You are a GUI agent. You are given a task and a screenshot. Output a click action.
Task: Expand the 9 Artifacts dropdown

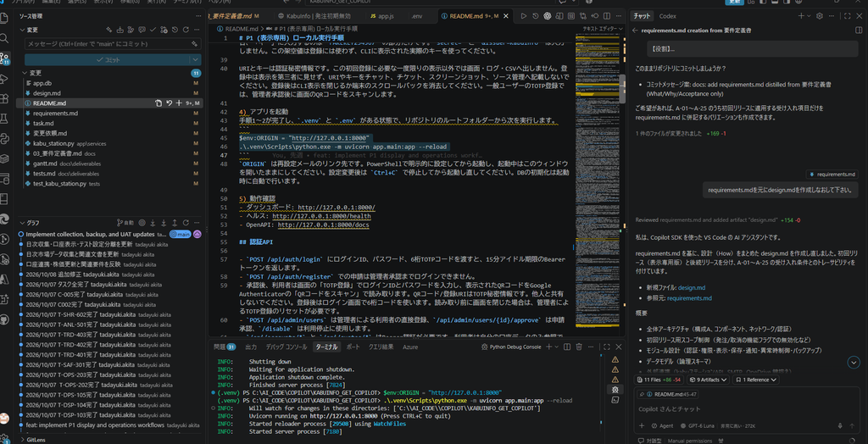pyautogui.click(x=709, y=380)
